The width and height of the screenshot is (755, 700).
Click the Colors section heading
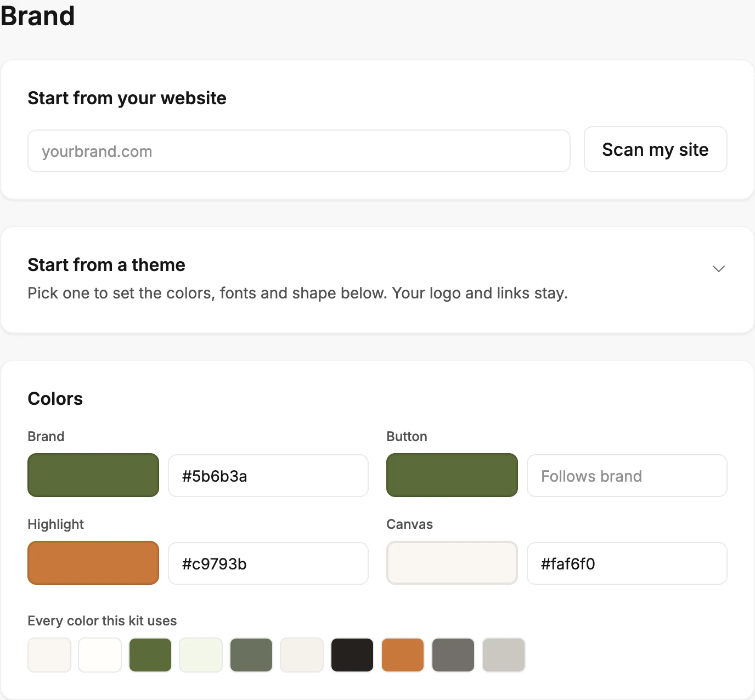point(55,399)
